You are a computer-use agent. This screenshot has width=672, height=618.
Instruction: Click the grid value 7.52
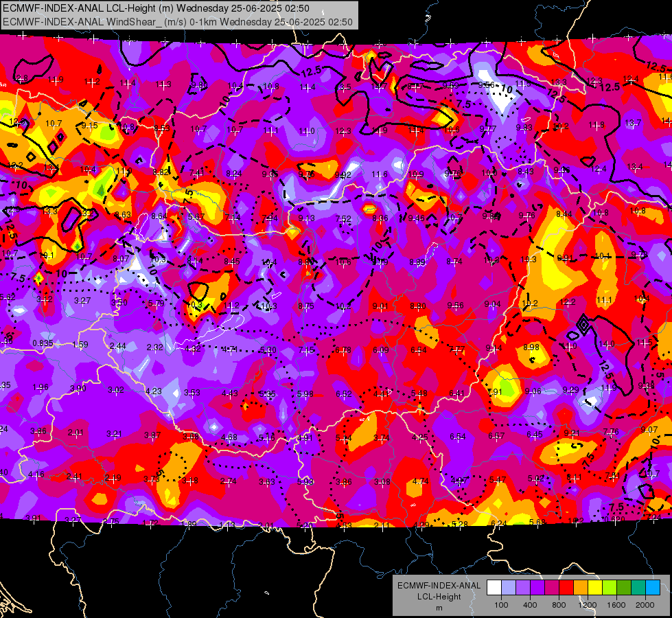pos(343,219)
